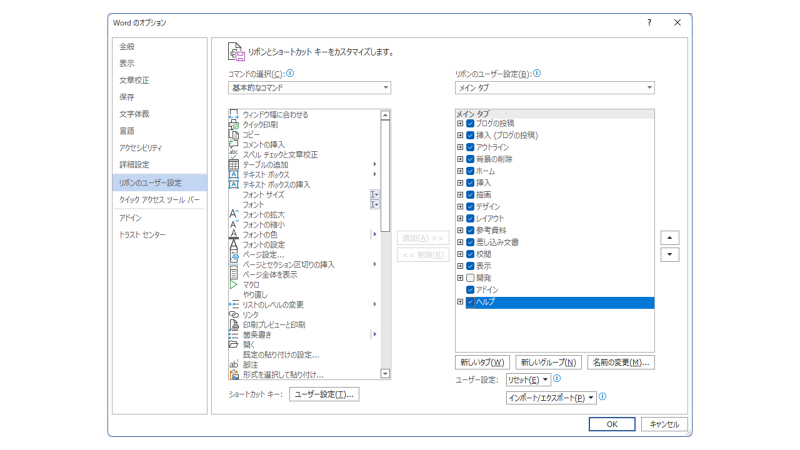
Task: Open shortcut key ユーザー設定 button
Action: 324,394
